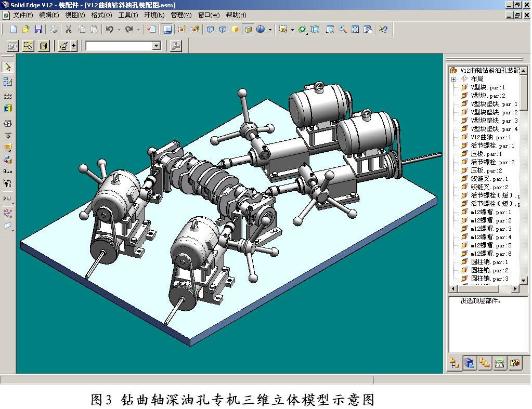Click the left-toolbar icon with two opposing arrows
Screen dimensions: 532x409
[x=8, y=124]
